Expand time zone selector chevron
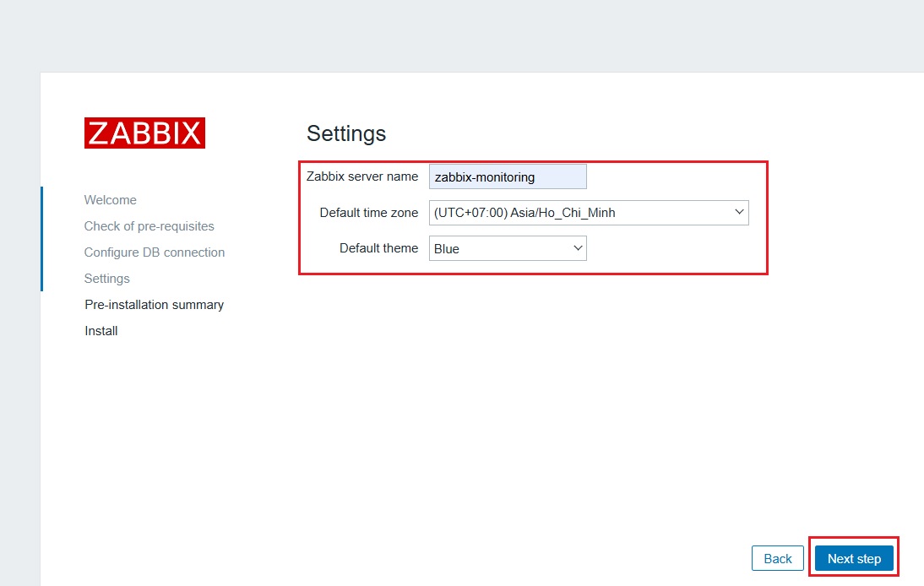Viewport: 924px width, 586px height. [739, 212]
